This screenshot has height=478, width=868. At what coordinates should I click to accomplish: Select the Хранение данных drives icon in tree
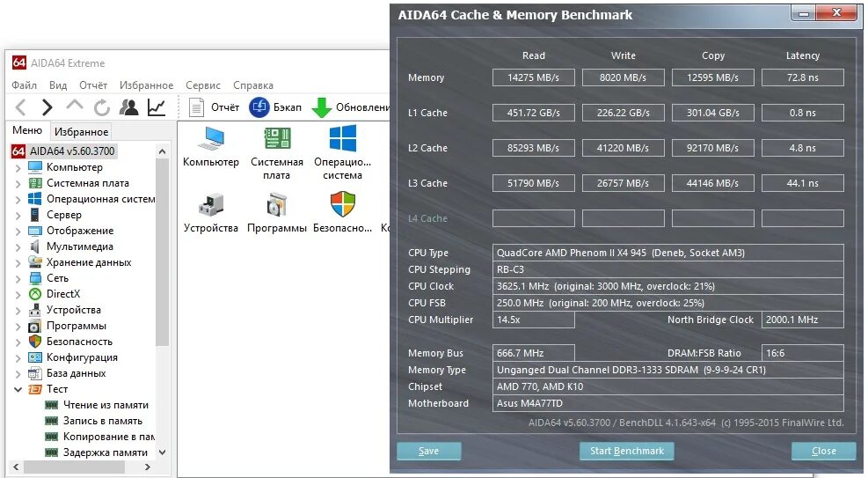pos(35,262)
